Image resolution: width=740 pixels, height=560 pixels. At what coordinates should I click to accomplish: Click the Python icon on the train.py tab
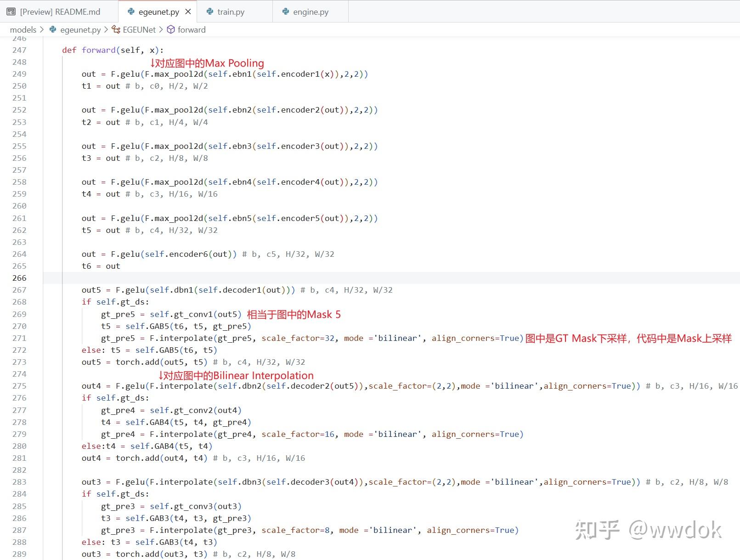coord(210,11)
